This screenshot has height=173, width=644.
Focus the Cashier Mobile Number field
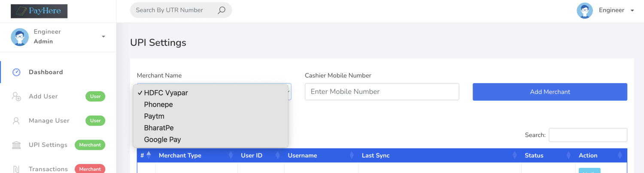tap(382, 92)
